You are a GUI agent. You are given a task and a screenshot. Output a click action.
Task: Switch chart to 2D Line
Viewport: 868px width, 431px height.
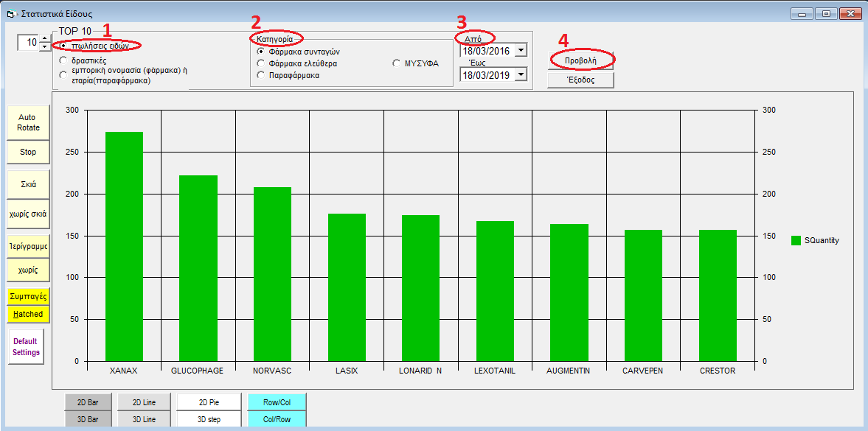144,402
